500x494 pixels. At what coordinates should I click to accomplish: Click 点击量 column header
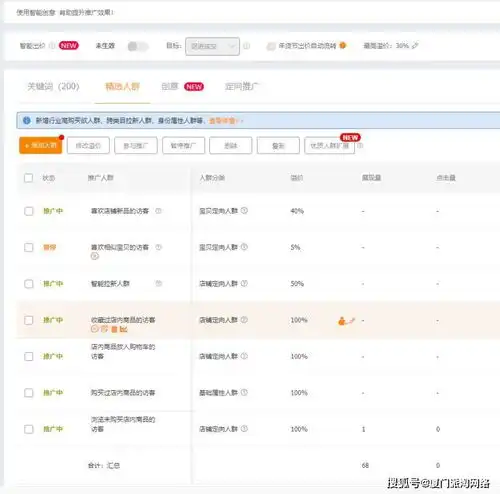pos(446,178)
